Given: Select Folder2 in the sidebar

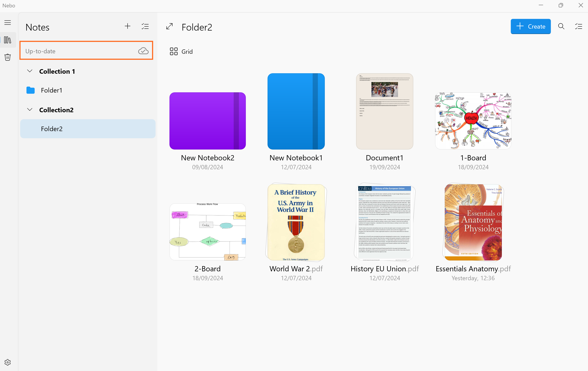Looking at the screenshot, I should 52,129.
